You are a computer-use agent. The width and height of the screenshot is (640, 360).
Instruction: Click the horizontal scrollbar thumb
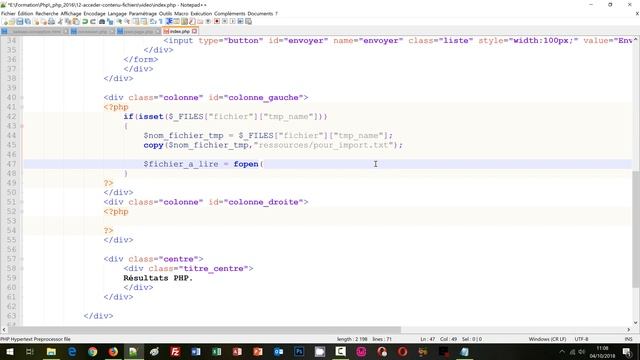click(204, 329)
